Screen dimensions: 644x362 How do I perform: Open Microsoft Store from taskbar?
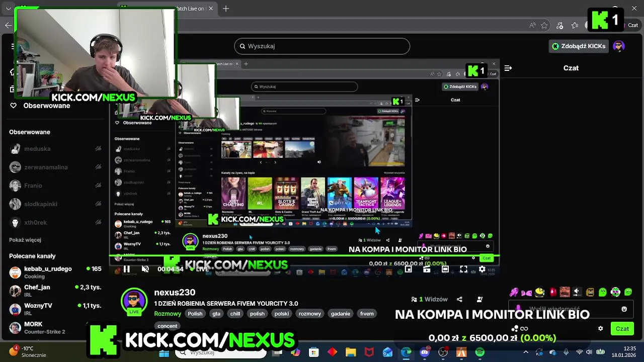click(314, 352)
